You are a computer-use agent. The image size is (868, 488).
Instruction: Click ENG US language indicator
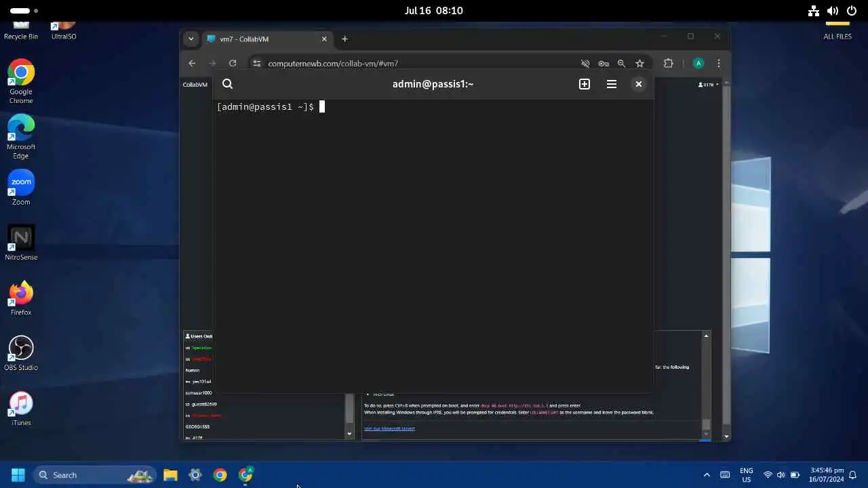tap(747, 475)
